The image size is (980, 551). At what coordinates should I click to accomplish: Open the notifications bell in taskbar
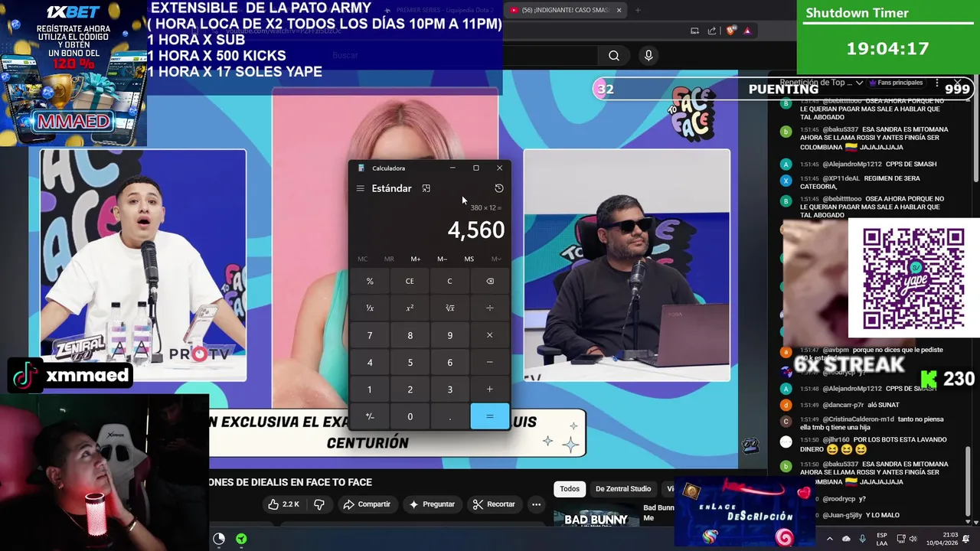click(x=966, y=539)
